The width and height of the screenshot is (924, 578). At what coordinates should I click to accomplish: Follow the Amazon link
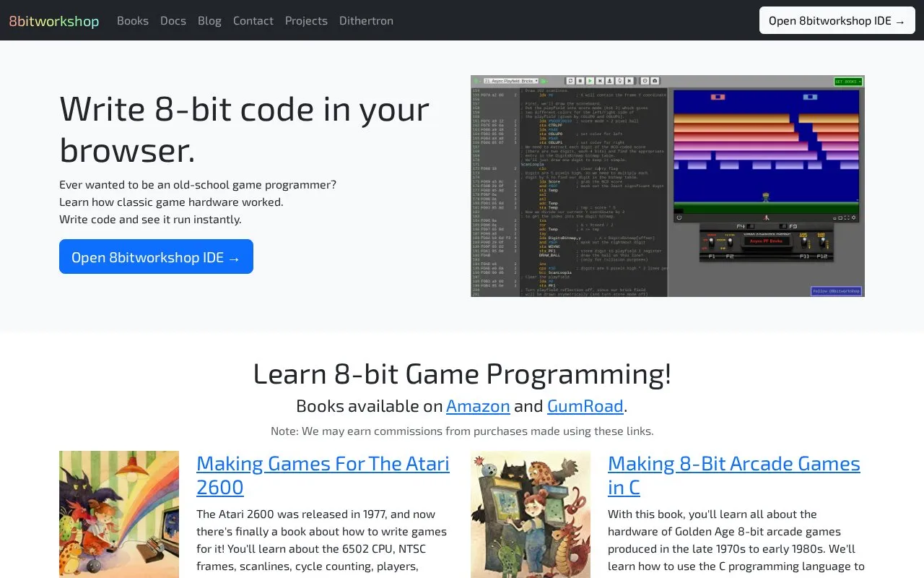pos(478,406)
